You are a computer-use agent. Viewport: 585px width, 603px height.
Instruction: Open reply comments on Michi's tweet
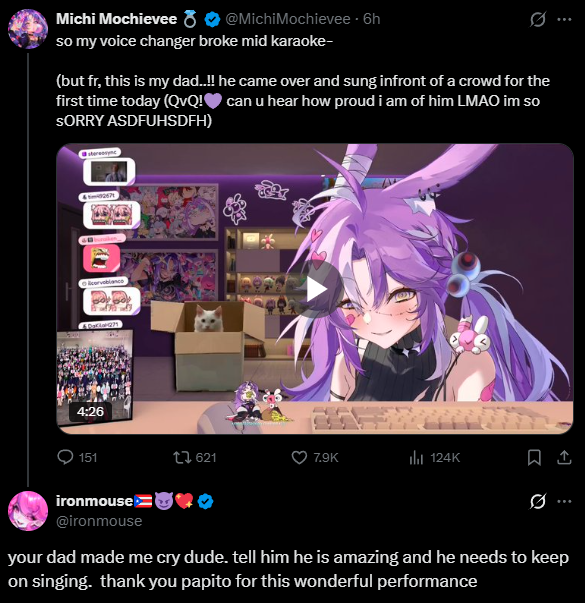[77, 457]
